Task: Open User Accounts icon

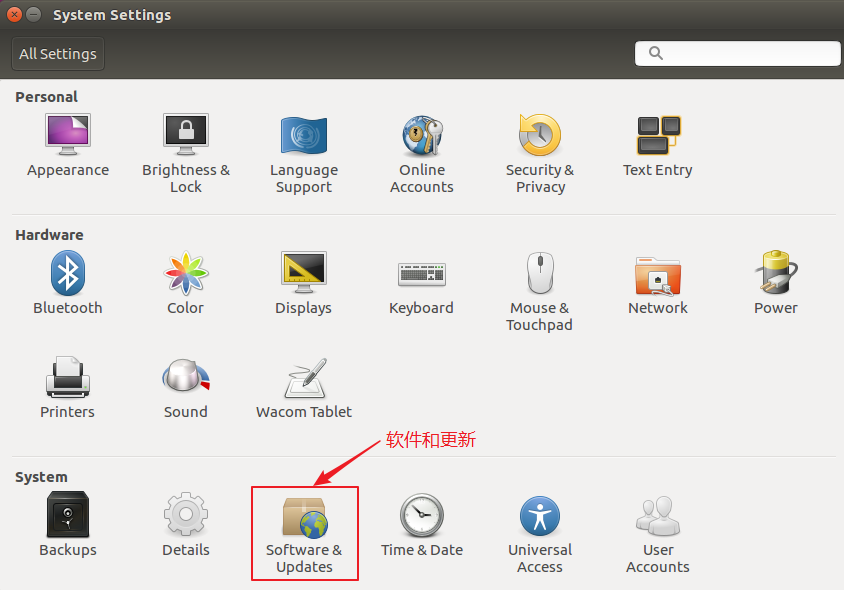Action: (x=658, y=516)
